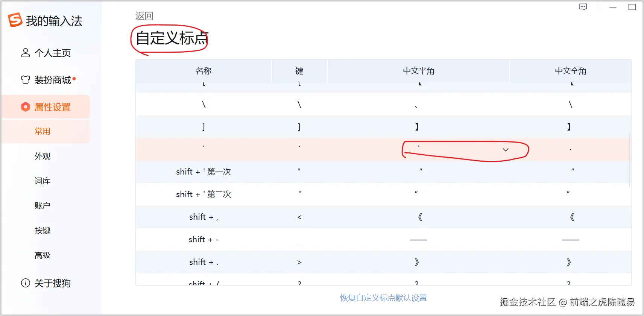Click the 中文半角 《 cell
This screenshot has height=316, width=644.
[419, 217]
